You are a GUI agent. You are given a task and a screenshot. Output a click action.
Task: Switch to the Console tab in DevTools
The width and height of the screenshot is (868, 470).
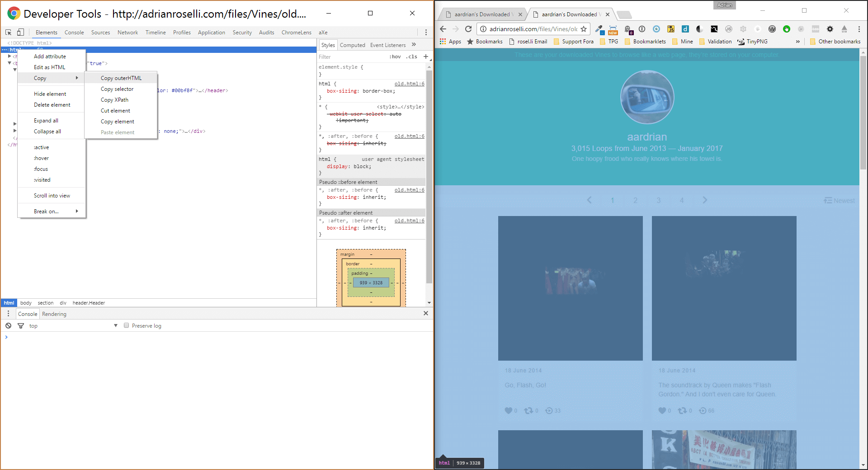pyautogui.click(x=74, y=33)
